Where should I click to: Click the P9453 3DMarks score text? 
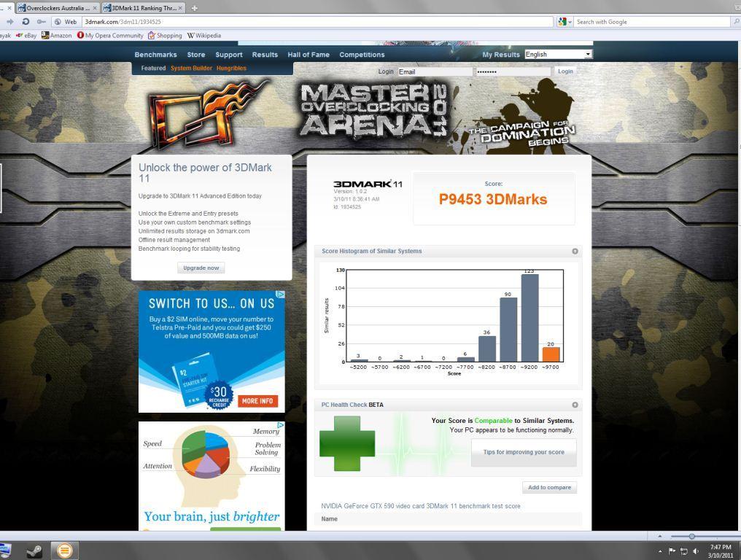point(493,199)
